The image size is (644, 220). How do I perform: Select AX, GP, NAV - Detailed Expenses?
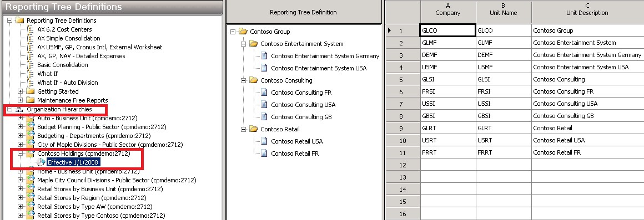coord(81,56)
